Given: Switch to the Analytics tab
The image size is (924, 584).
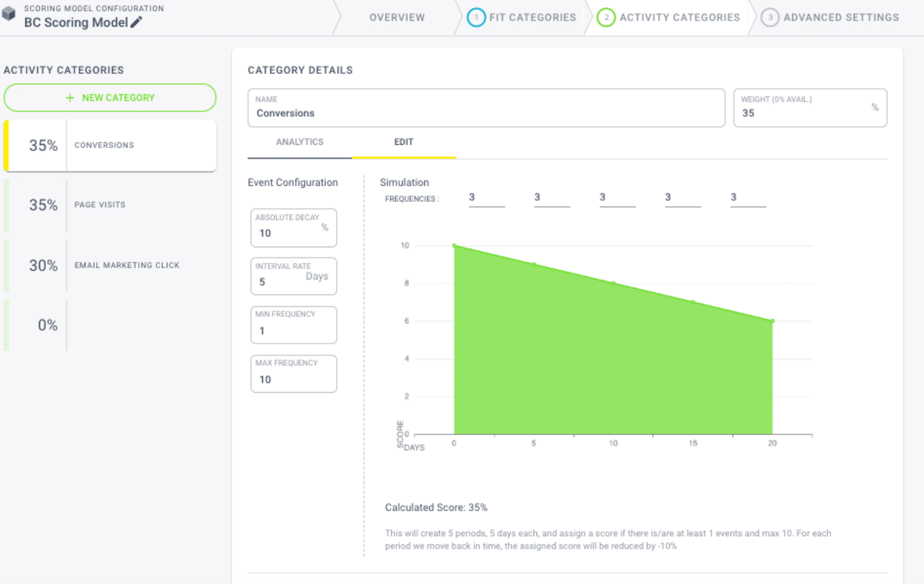Looking at the screenshot, I should pyautogui.click(x=299, y=142).
